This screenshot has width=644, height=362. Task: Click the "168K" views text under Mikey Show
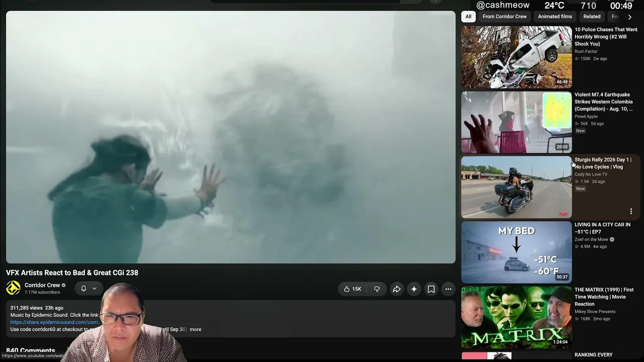click(585, 319)
